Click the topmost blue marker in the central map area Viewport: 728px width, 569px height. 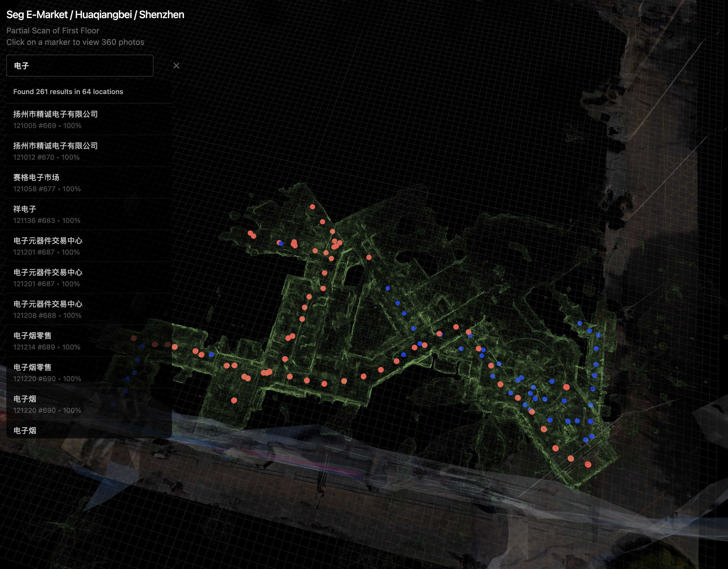388,288
